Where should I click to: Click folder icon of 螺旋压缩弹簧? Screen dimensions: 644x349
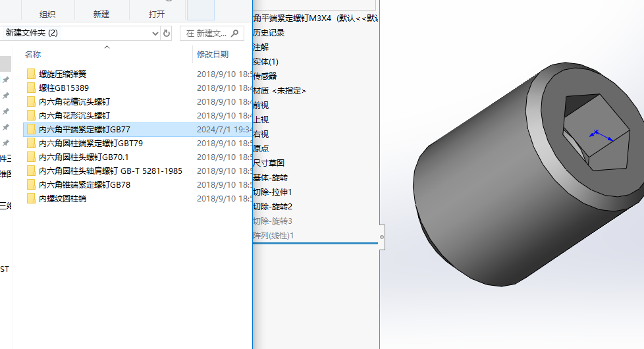click(x=31, y=74)
